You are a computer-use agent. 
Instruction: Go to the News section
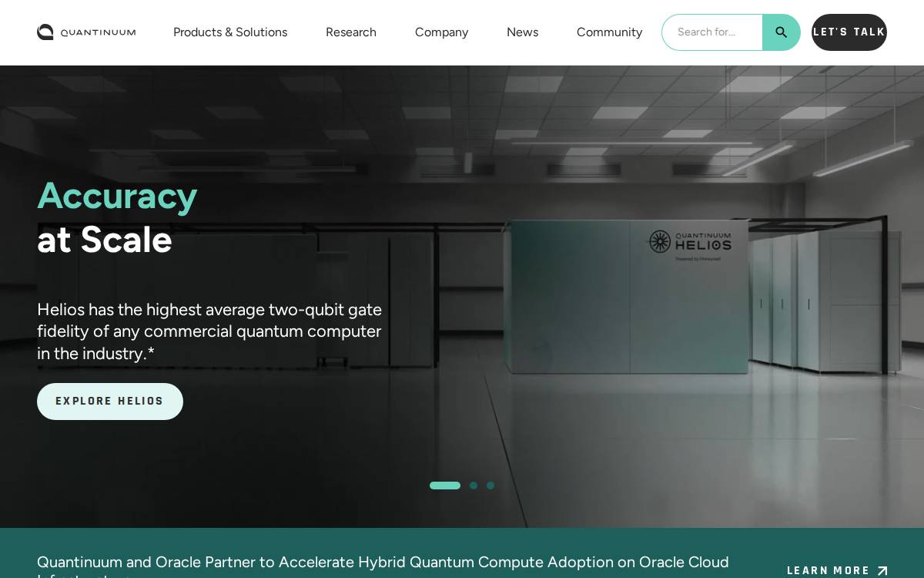tap(522, 32)
